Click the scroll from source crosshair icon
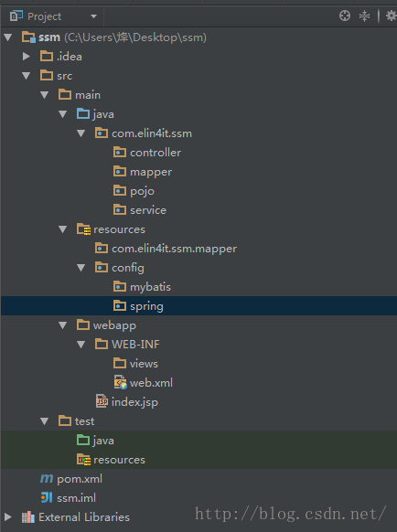The height and width of the screenshot is (532, 397). [x=345, y=16]
